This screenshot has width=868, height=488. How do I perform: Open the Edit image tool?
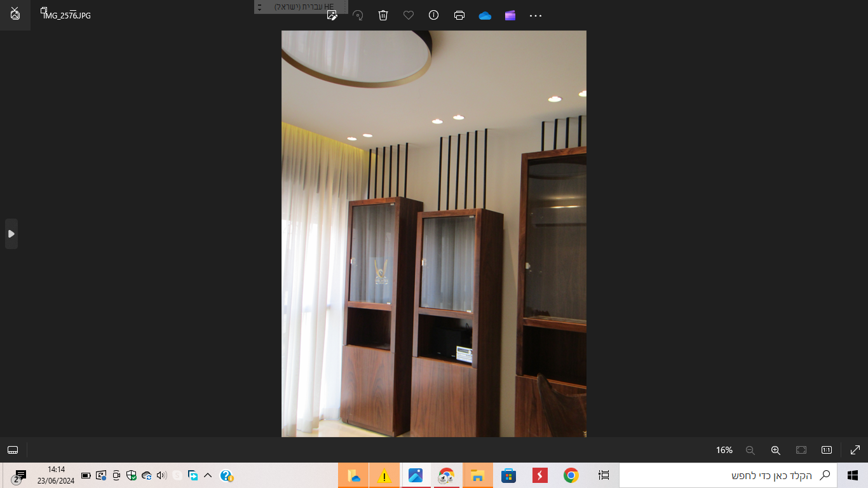(x=332, y=15)
